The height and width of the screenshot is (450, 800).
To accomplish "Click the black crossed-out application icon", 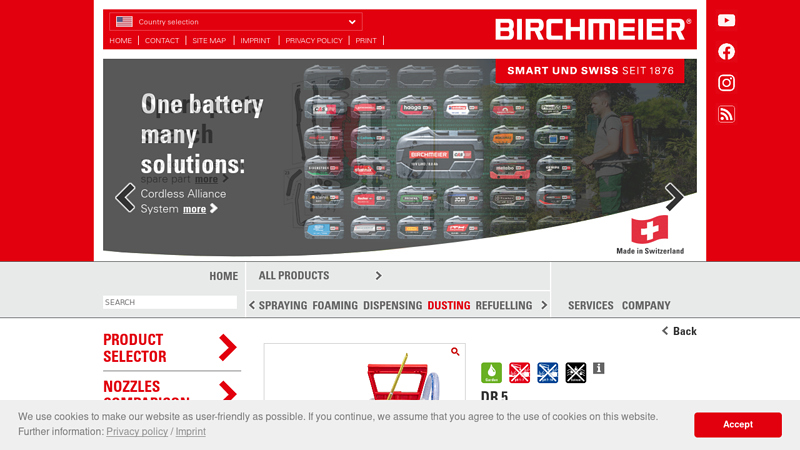I will [x=576, y=372].
